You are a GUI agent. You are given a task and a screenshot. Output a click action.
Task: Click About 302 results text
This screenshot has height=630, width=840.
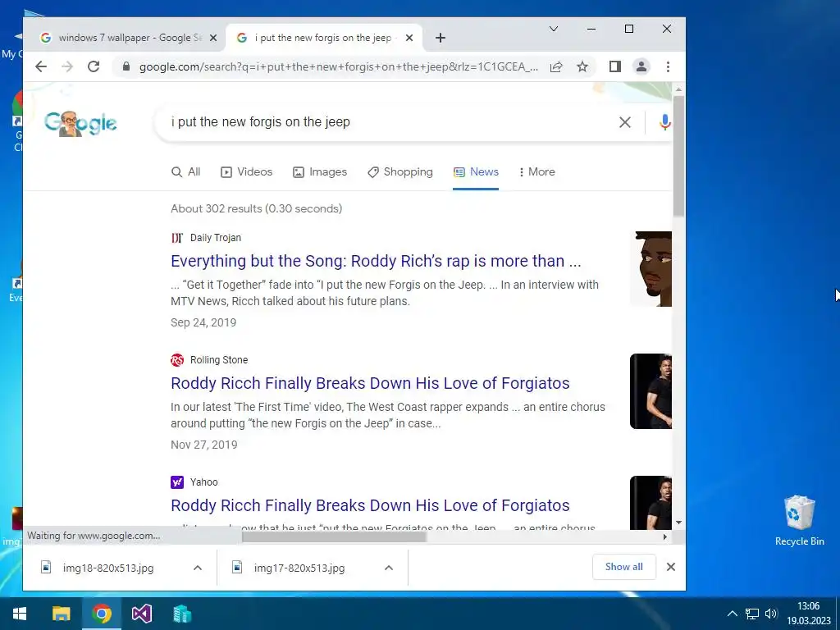256,208
